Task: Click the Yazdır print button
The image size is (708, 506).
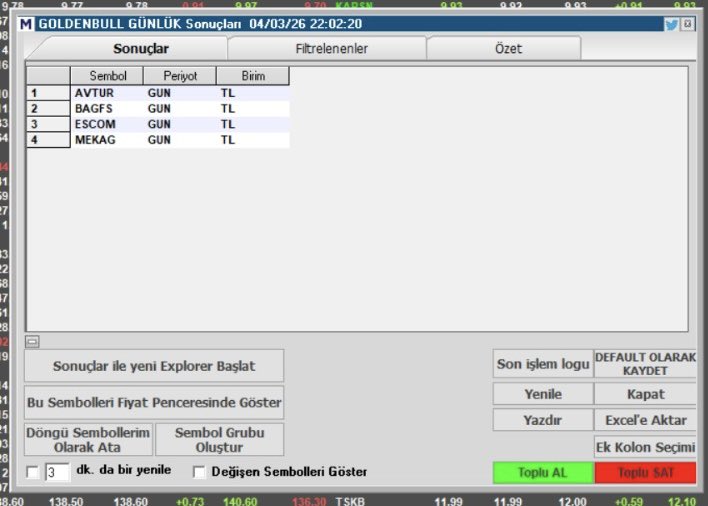Action: tap(543, 420)
